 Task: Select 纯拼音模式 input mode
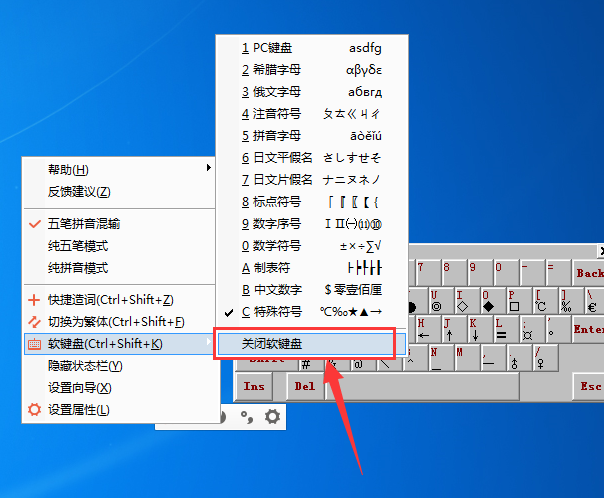coord(119,268)
